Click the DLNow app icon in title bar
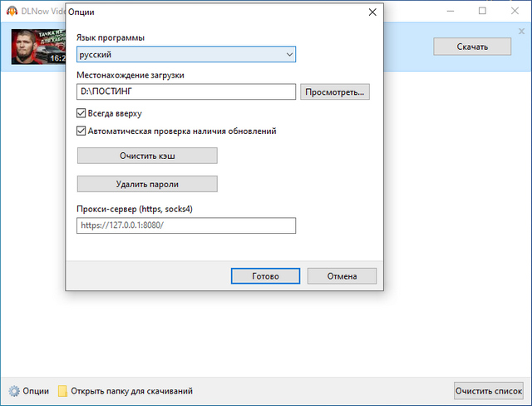 tap(12, 12)
